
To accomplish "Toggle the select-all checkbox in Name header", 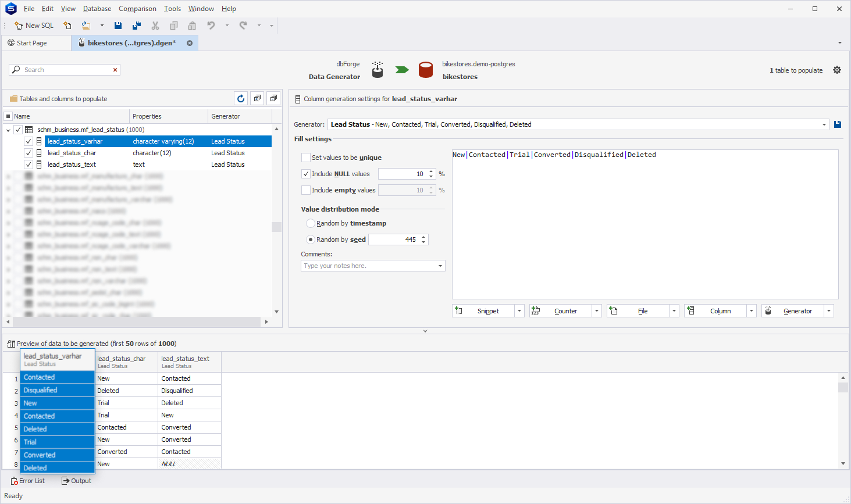I will [x=8, y=116].
